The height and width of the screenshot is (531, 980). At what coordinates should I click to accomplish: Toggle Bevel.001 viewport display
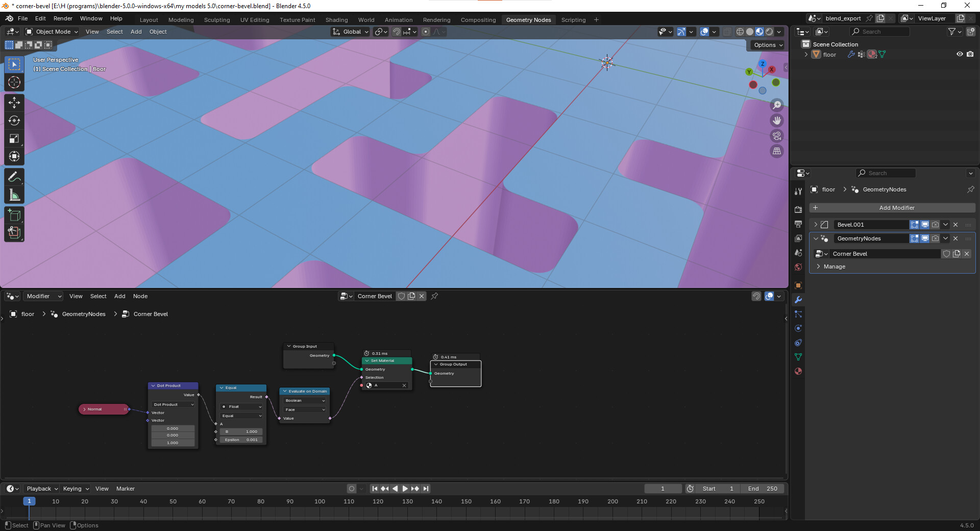pyautogui.click(x=925, y=225)
